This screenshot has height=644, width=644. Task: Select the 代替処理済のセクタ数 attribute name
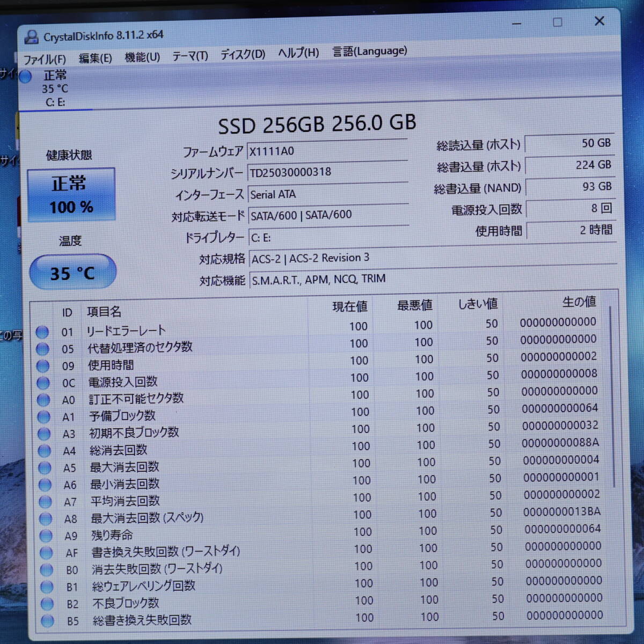click(140, 347)
